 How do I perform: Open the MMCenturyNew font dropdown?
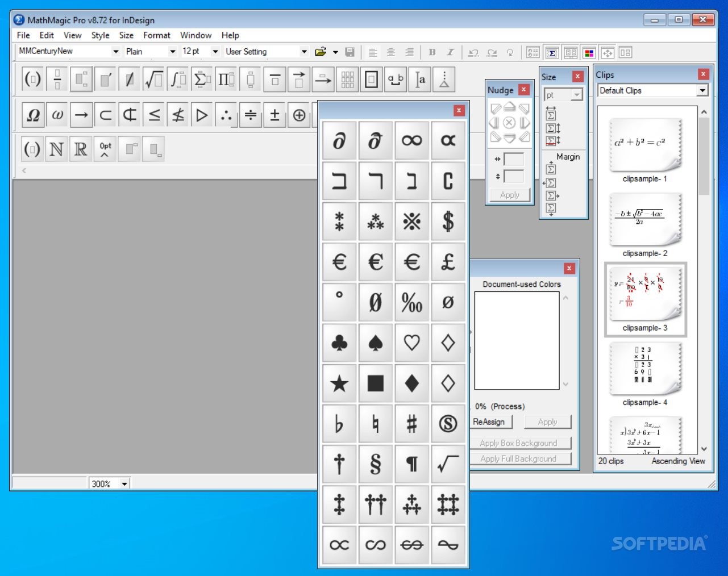[x=115, y=52]
